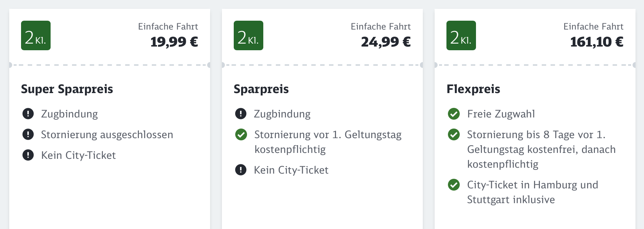Choose the 24,99 € fare price
Screen dimensions: 644x229
[x=386, y=42]
